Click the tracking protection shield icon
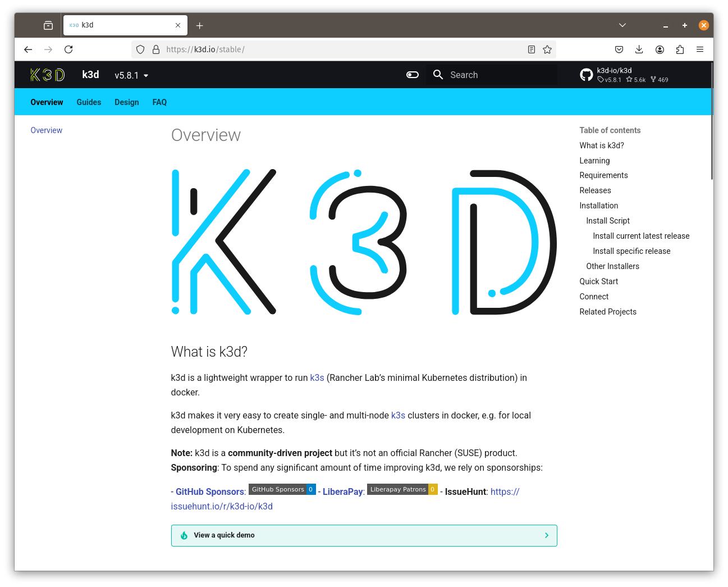 [x=140, y=49]
